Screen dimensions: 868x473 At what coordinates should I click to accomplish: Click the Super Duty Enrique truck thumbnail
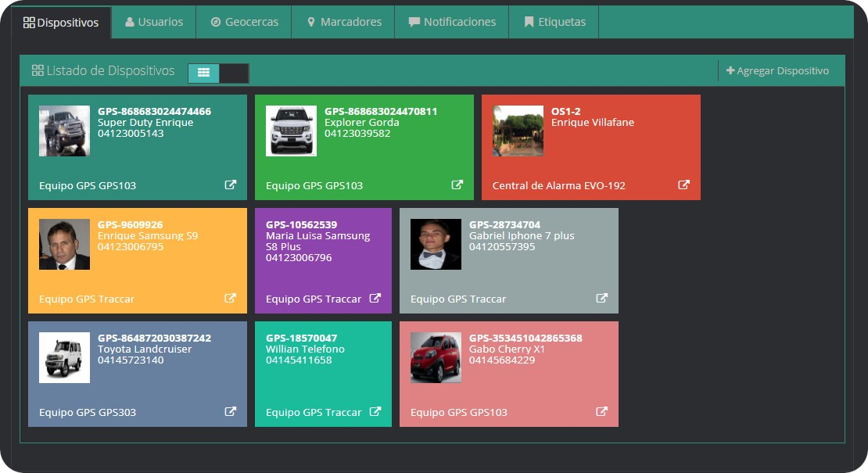[x=64, y=131]
